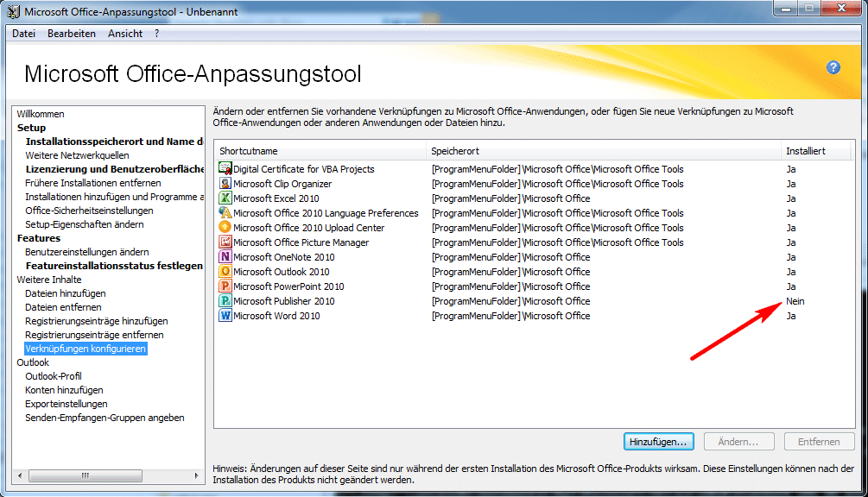Screen dimensions: 868x497
Task: Click the Features heading in the tree
Action: click(39, 238)
